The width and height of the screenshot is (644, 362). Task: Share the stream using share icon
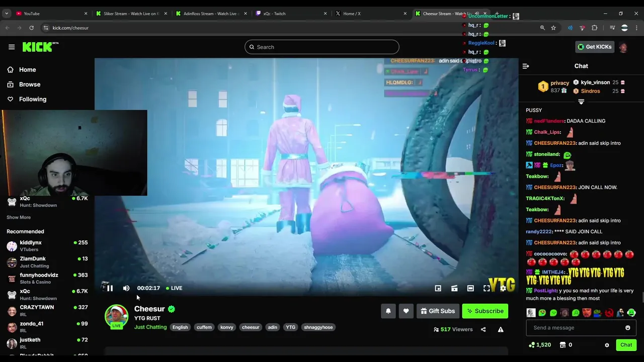click(x=483, y=329)
